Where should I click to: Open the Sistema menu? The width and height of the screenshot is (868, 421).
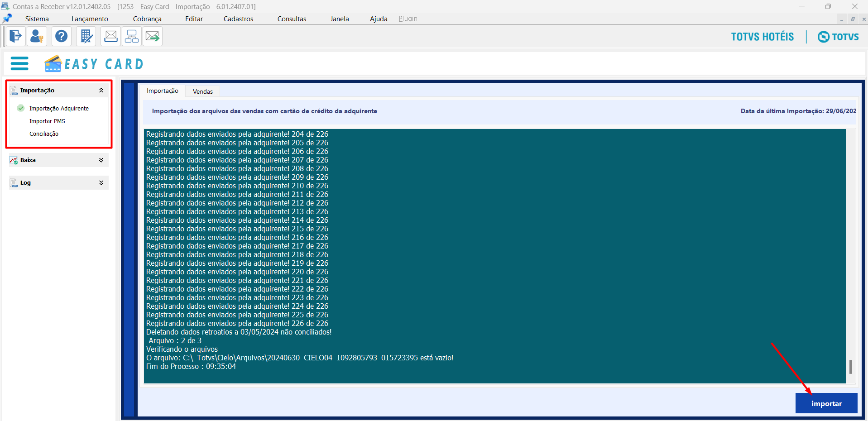click(x=37, y=19)
